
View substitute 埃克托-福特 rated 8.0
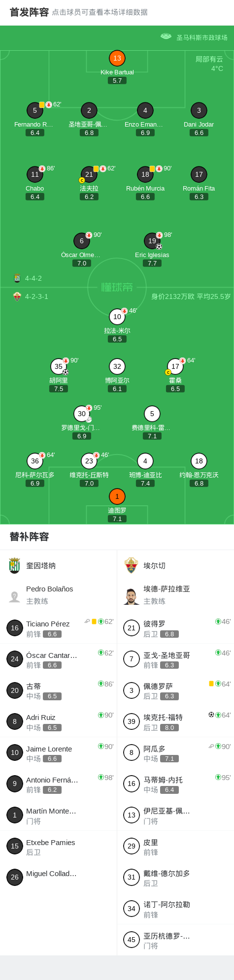(175, 721)
